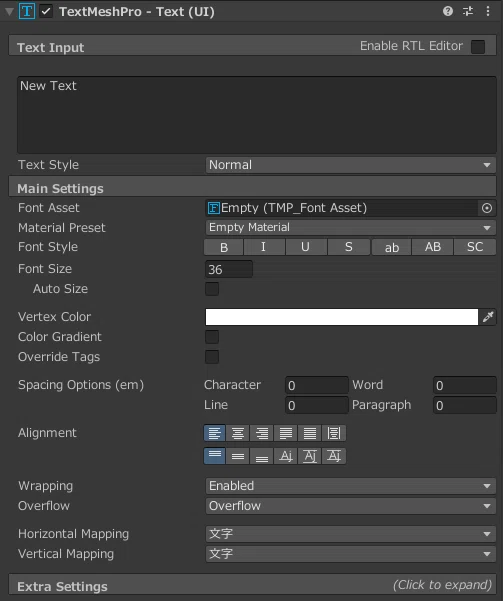Open the Vertical Mapping dropdown
This screenshot has height=601, width=503.
(x=351, y=554)
